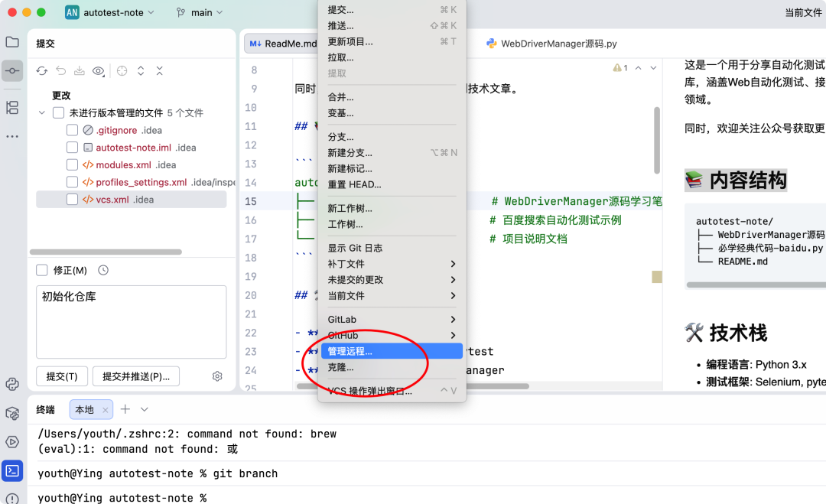Click the 当前文件 run configuration

click(x=803, y=13)
